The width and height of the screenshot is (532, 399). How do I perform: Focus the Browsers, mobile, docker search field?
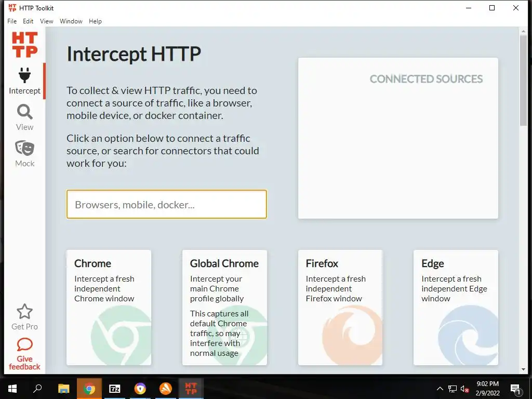pyautogui.click(x=167, y=204)
